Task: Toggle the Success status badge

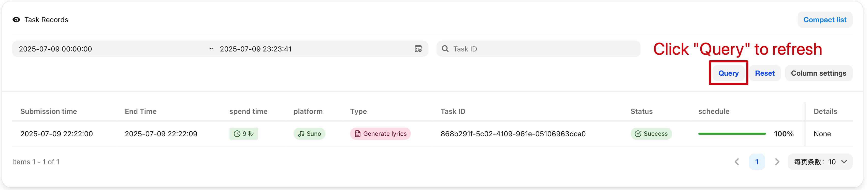Action: tap(651, 134)
